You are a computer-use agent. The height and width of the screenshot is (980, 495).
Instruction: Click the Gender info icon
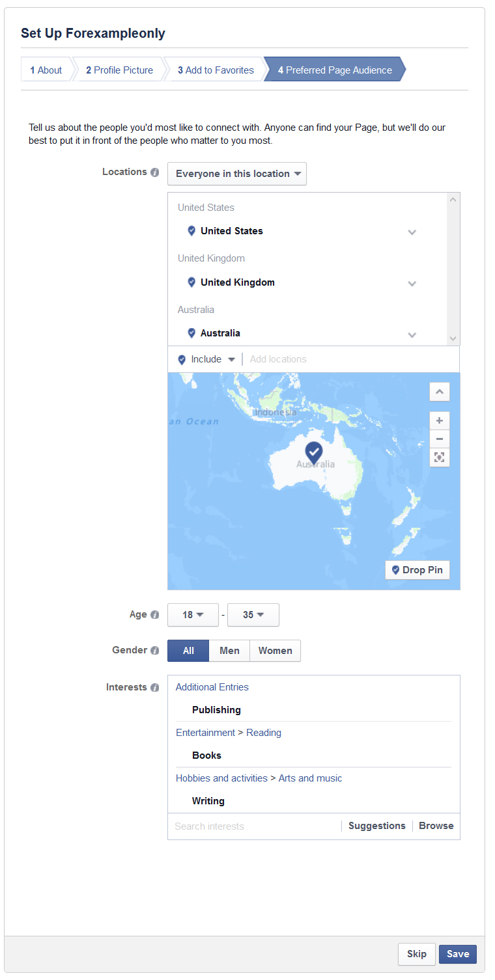(x=154, y=651)
